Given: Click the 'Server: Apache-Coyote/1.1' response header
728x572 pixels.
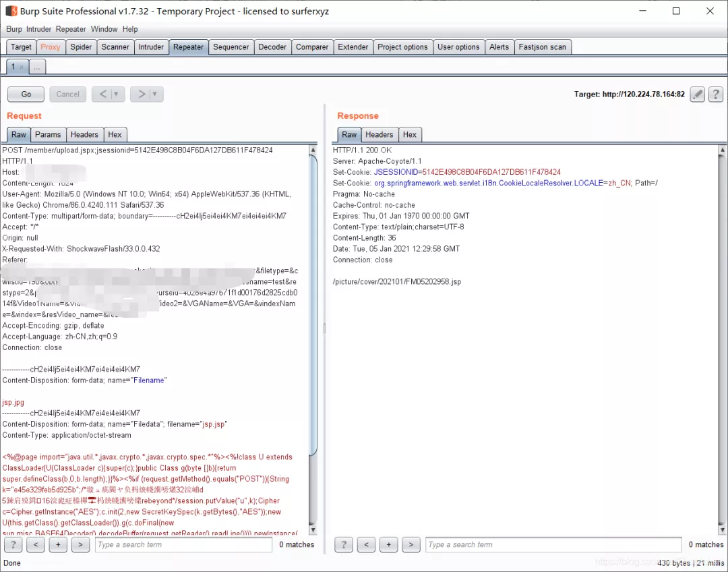Looking at the screenshot, I should point(377,161).
